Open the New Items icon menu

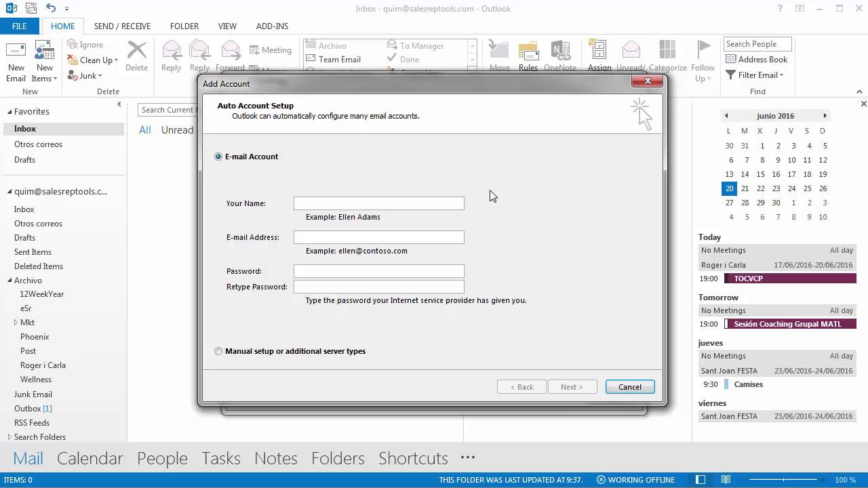[45, 52]
